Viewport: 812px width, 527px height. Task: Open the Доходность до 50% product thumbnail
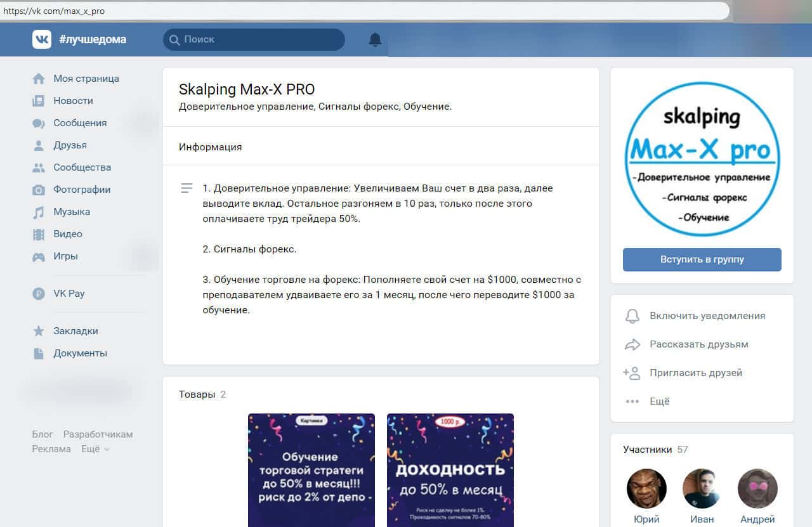tap(450, 469)
